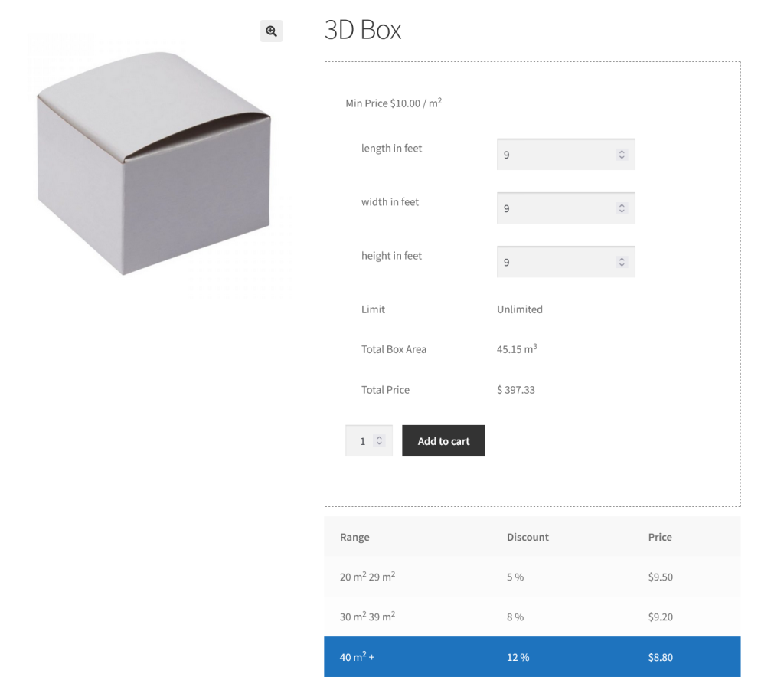Image resolution: width=784 pixels, height=687 pixels.
Task: Click the height in feet input field
Action: 555,262
